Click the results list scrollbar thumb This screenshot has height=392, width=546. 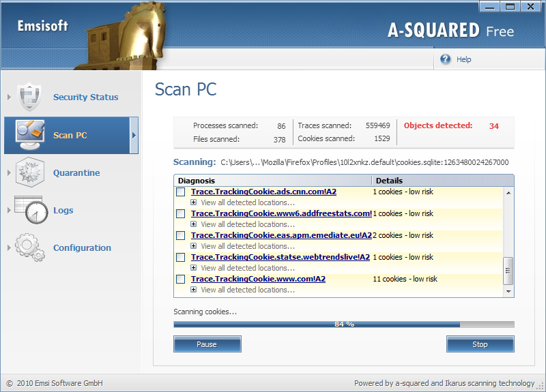point(508,271)
